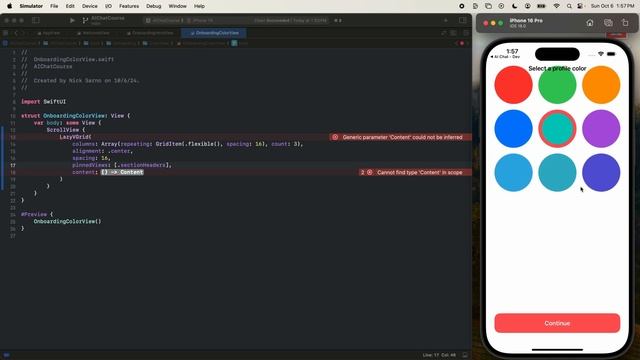Click the red error indicator in jump bar
The height and width of the screenshot is (360, 640).
[462, 43]
